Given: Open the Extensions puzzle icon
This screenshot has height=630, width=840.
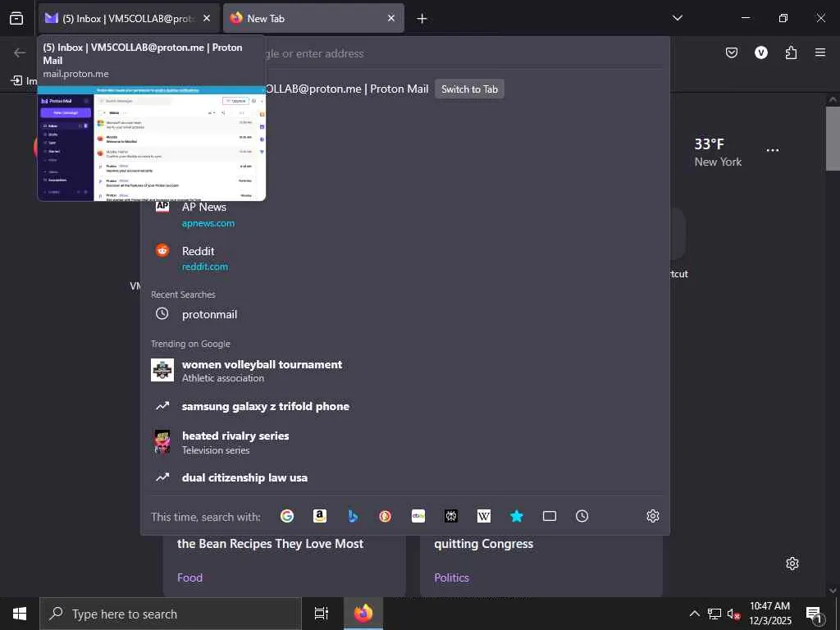Looking at the screenshot, I should coord(792,52).
